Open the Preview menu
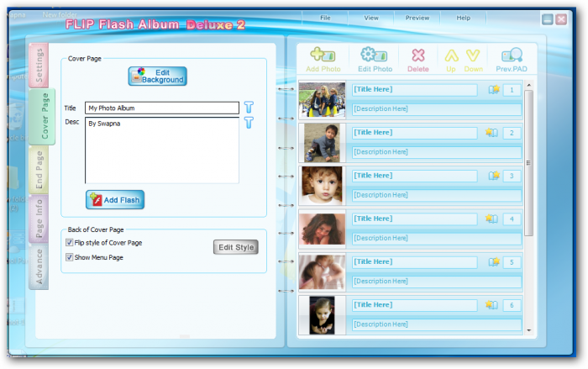This screenshot has width=588, height=369. (417, 18)
